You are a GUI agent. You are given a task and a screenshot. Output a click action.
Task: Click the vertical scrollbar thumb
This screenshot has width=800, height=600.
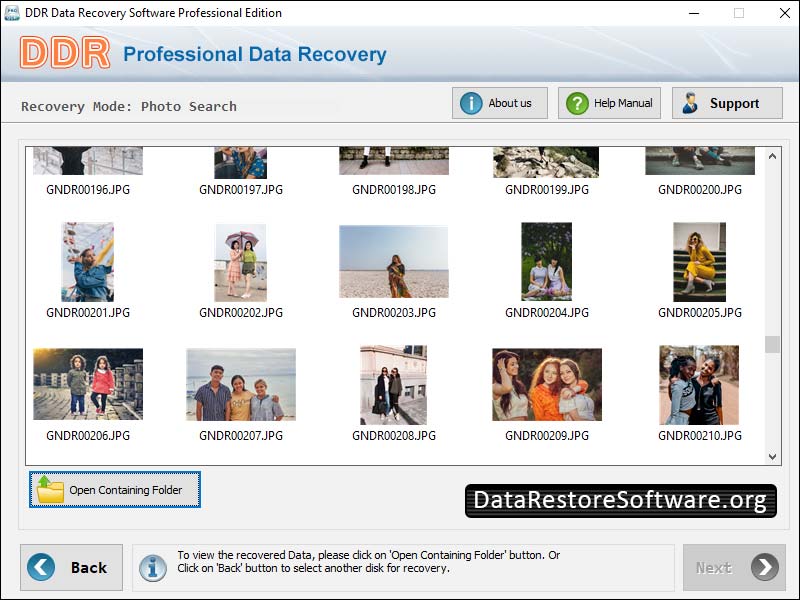tap(772, 344)
